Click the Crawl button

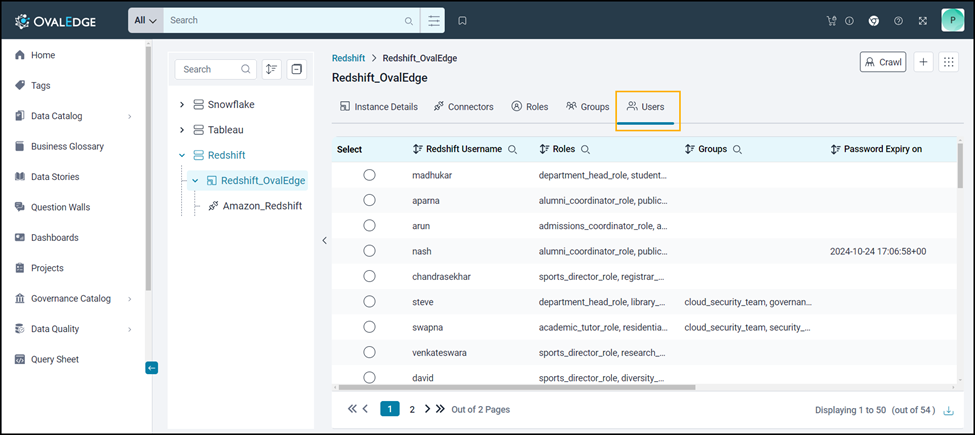click(x=883, y=62)
